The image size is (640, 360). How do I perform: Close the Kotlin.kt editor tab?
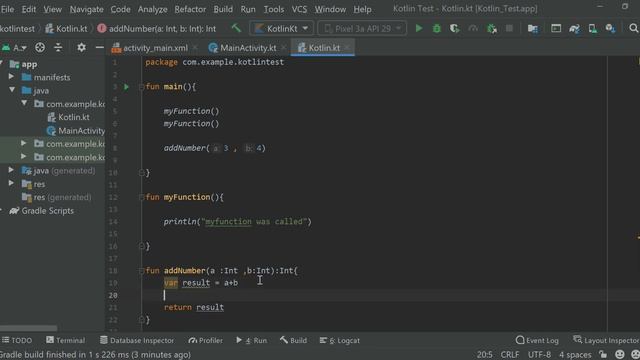tap(347, 48)
